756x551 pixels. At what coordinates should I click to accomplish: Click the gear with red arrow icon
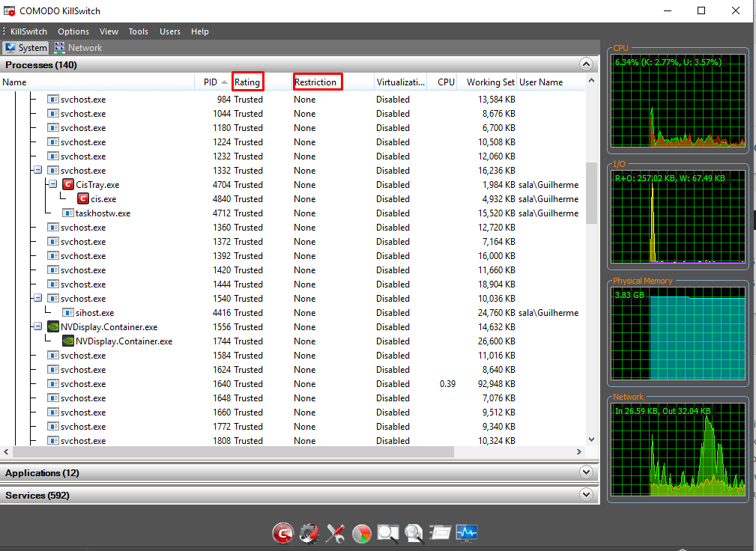(309, 533)
